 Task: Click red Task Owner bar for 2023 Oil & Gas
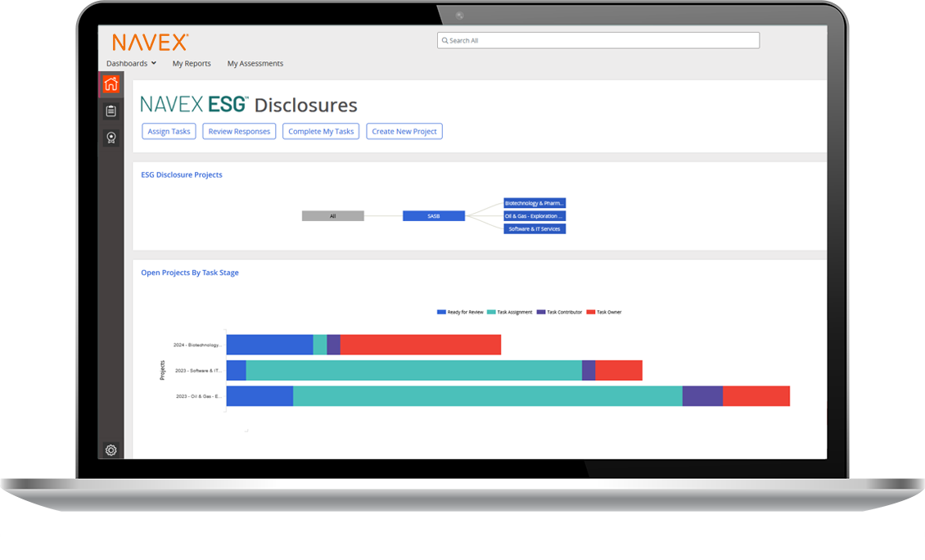coord(756,396)
